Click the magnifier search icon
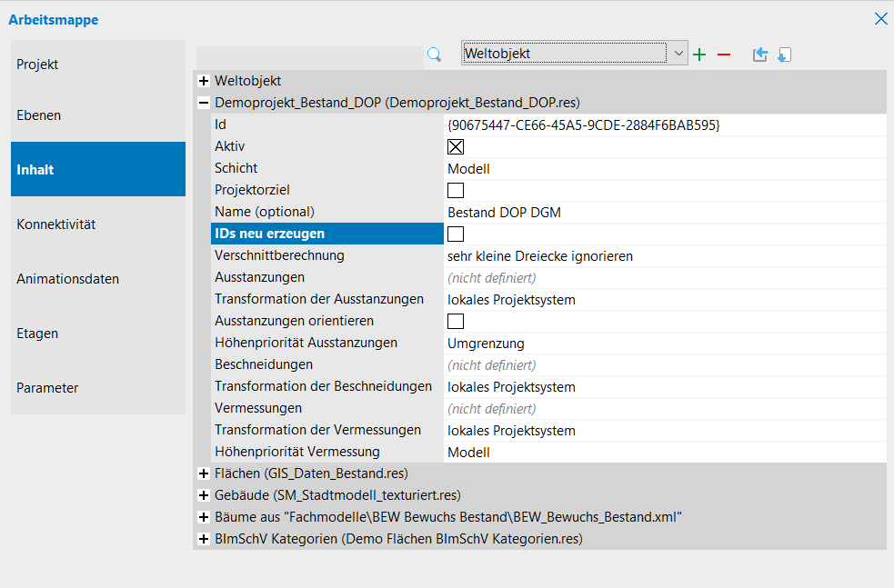 [434, 55]
